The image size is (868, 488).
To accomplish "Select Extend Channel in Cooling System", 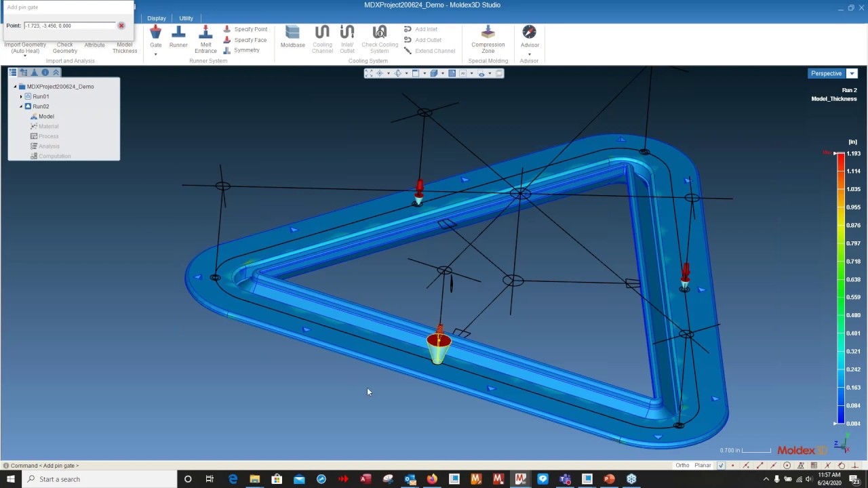I will [x=429, y=51].
